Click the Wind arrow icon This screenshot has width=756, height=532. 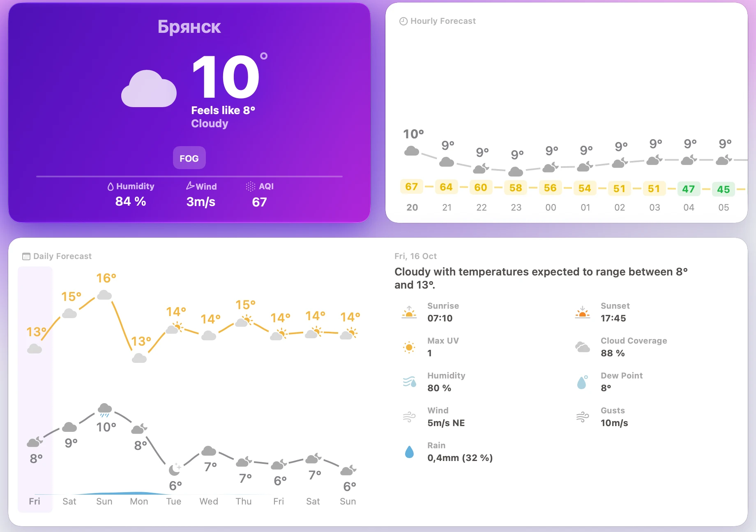click(190, 186)
